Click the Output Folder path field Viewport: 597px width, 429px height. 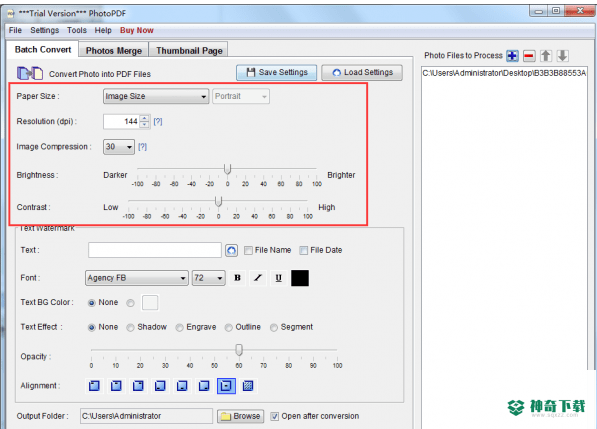point(146,416)
